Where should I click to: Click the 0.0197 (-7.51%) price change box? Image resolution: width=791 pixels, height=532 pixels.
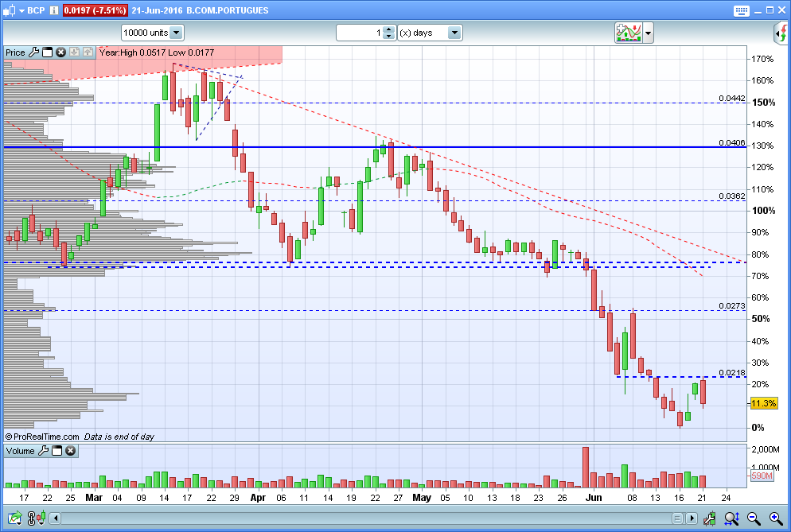pyautogui.click(x=95, y=10)
